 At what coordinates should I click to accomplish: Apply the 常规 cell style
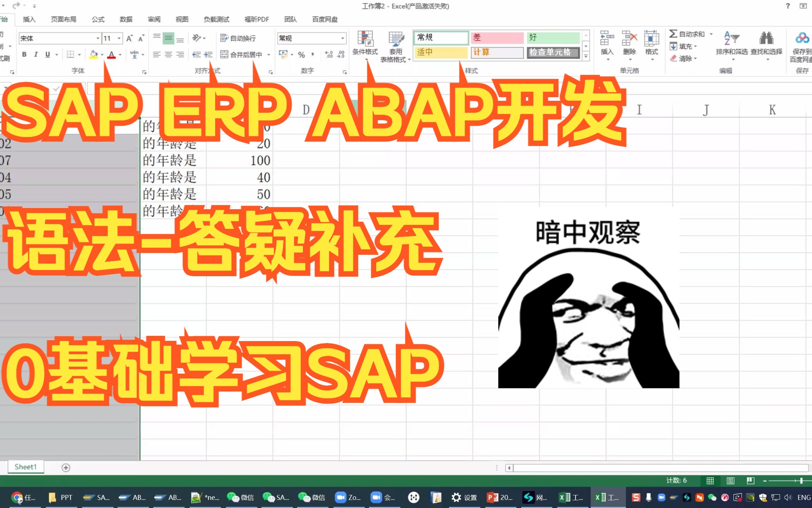click(x=441, y=37)
